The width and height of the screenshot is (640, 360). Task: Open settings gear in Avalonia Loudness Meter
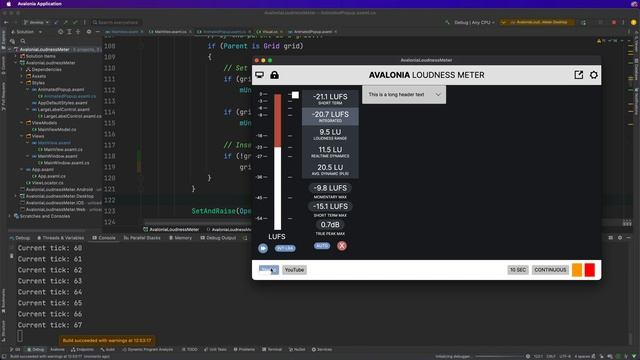pos(593,75)
